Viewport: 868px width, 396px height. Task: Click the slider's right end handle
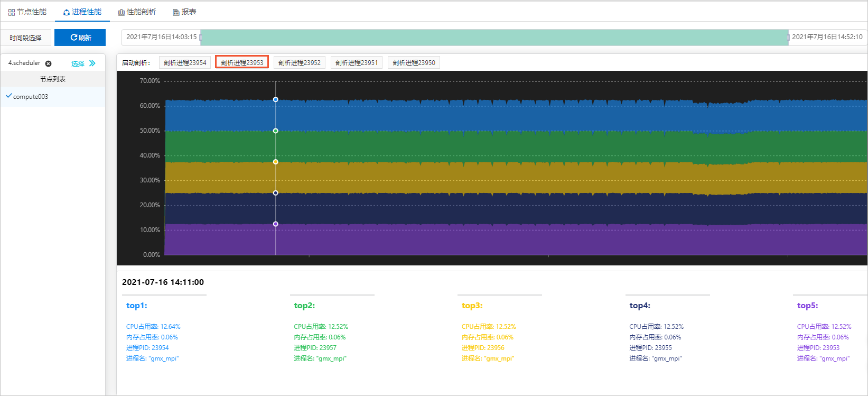[788, 37]
